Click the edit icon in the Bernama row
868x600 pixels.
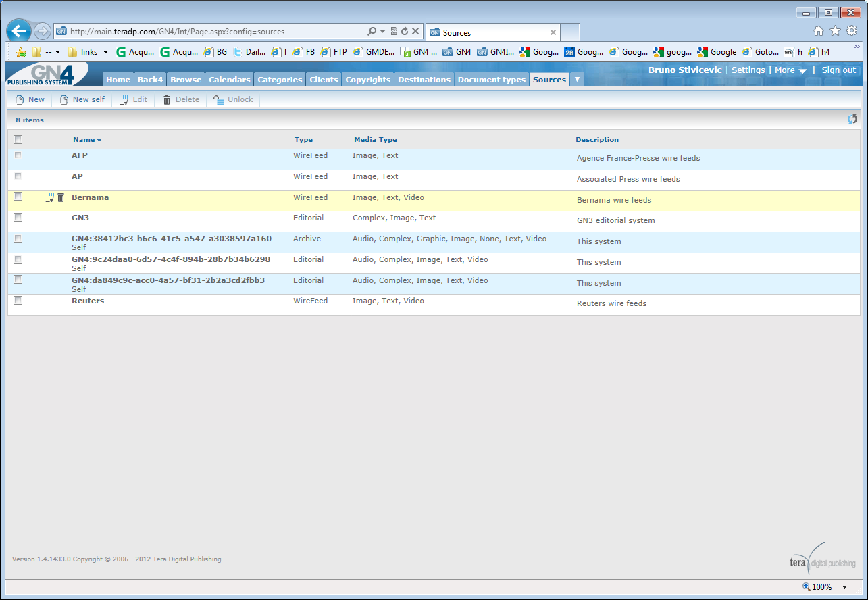pos(49,197)
